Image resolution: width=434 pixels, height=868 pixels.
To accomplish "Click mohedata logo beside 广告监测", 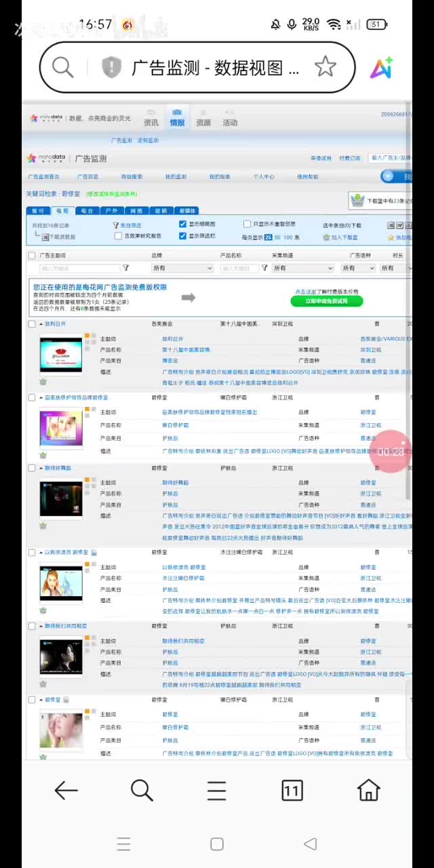I will point(47,158).
